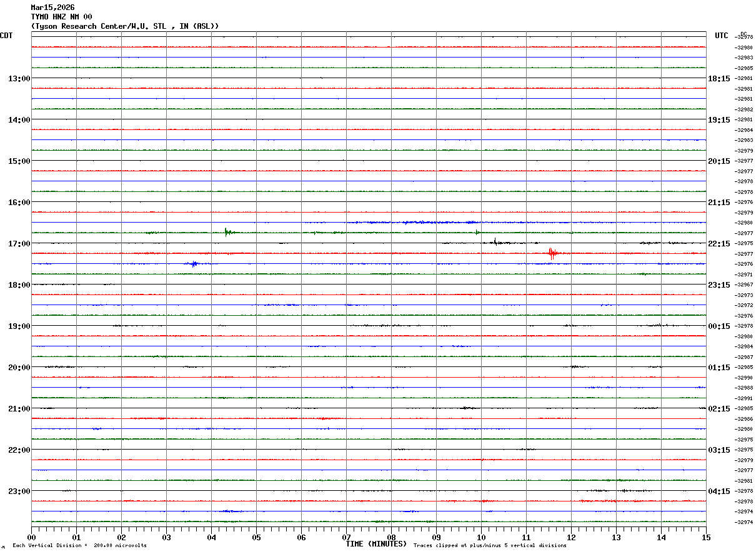Click the DC offset value -32987

(744, 357)
